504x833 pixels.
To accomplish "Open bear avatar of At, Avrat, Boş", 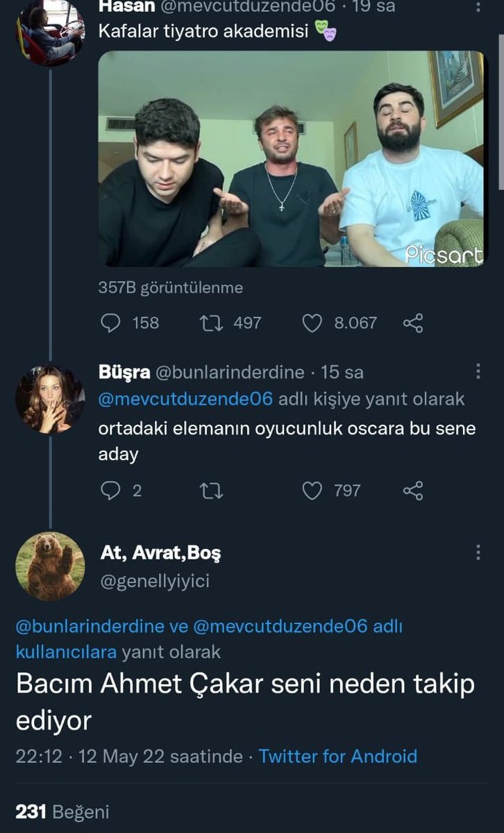I will [x=50, y=566].
